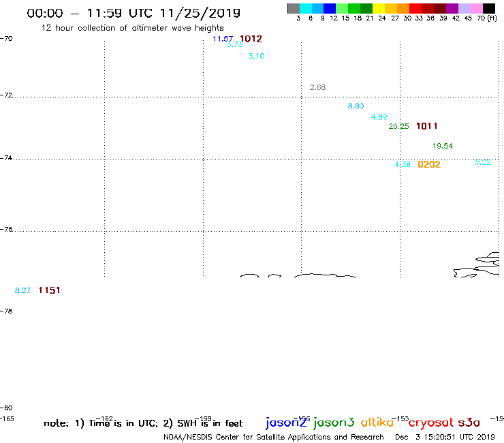The width and height of the screenshot is (504, 443).
Task: Click the Dec 3 generation timestamp
Action: (445, 438)
